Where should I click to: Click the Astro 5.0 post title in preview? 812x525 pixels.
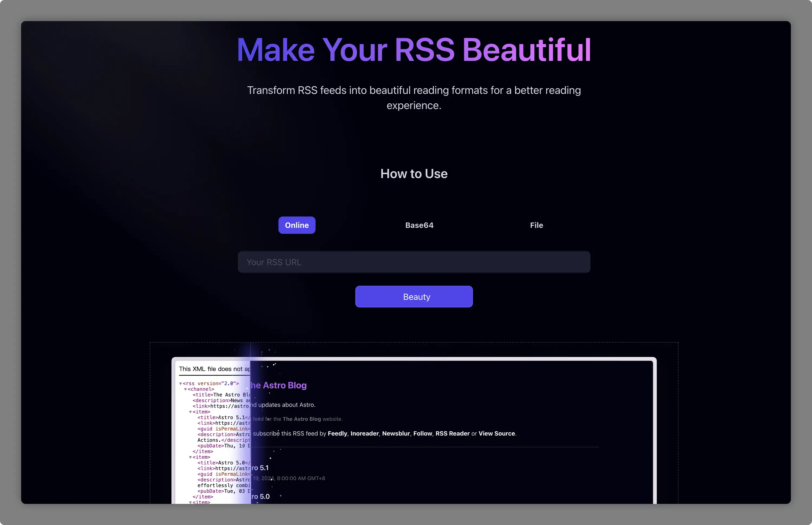[260, 496]
